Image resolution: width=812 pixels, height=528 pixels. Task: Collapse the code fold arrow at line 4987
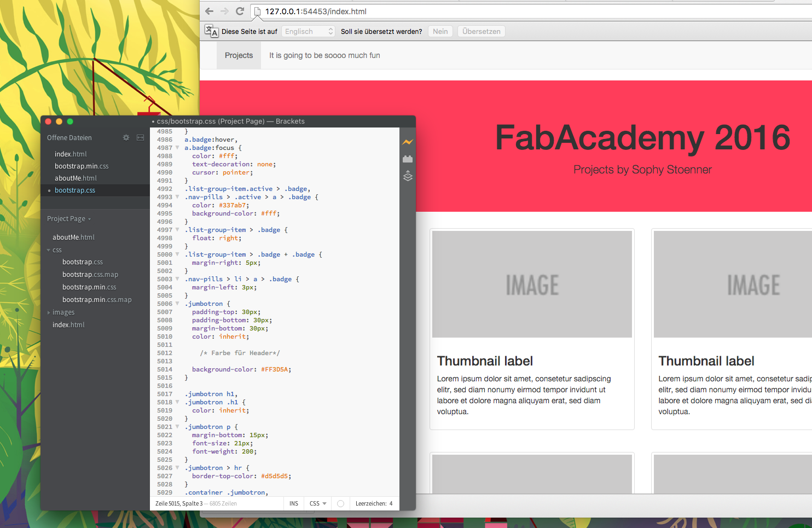[177, 148]
